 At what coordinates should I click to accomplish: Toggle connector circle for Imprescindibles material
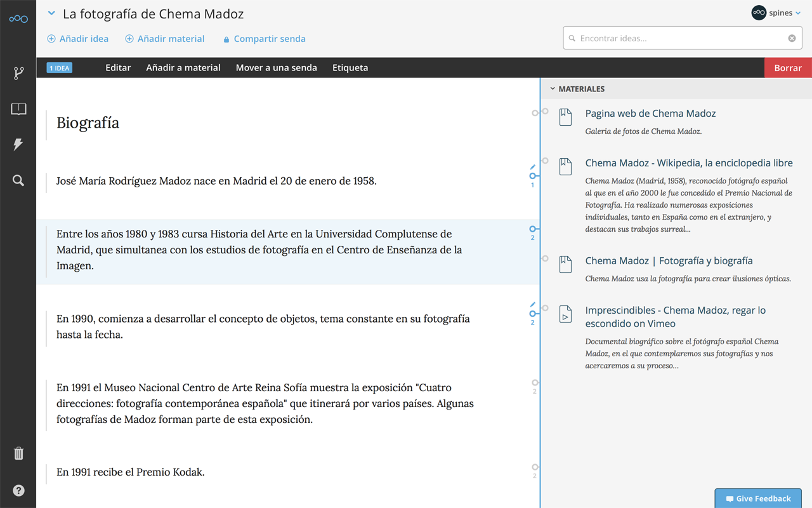545,308
